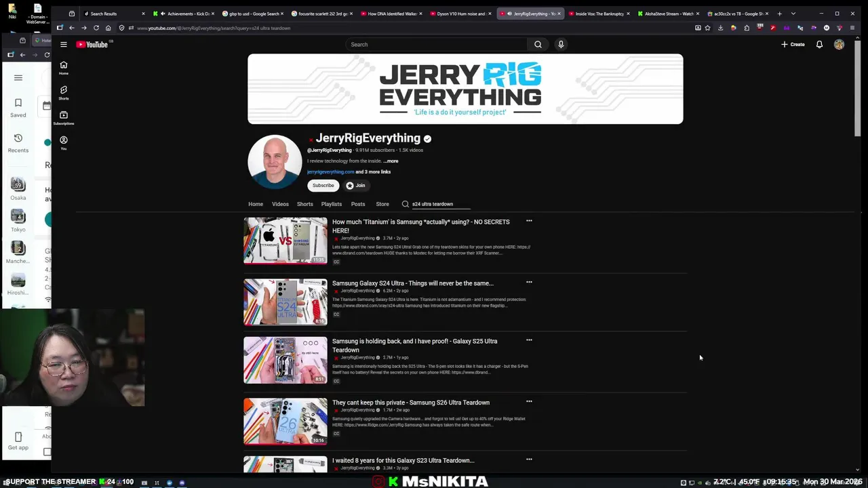Bookmark this page with star icon
The height and width of the screenshot is (488, 868).
pos(707,28)
